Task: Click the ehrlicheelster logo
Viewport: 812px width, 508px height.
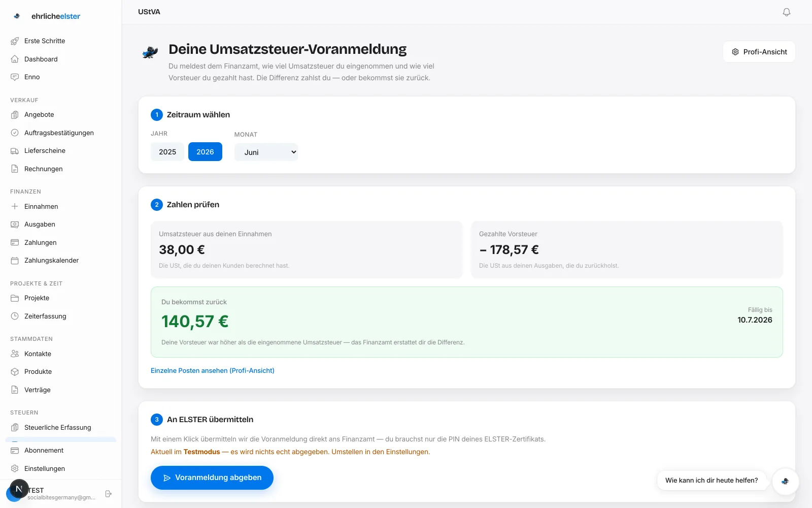Action: coord(47,16)
